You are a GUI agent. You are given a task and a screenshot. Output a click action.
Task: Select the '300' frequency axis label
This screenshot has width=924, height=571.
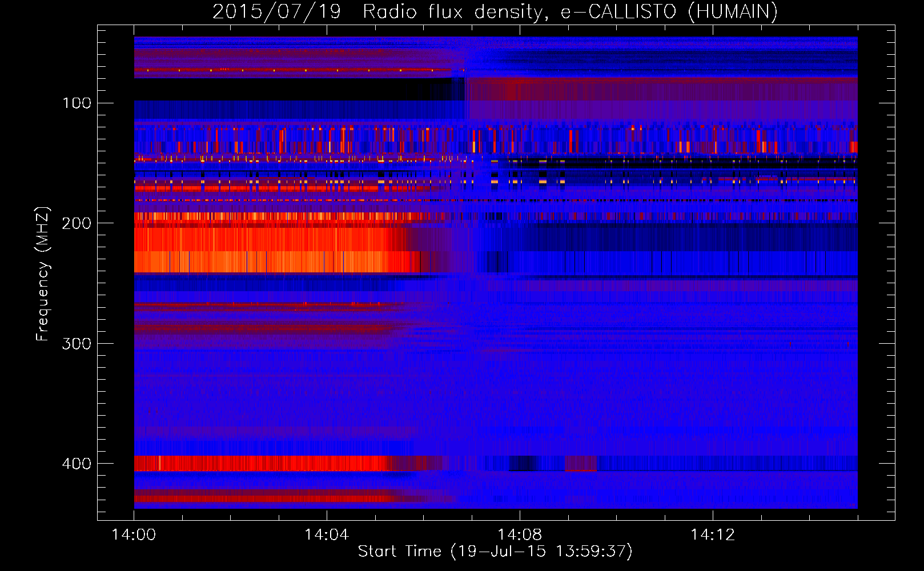(x=77, y=344)
